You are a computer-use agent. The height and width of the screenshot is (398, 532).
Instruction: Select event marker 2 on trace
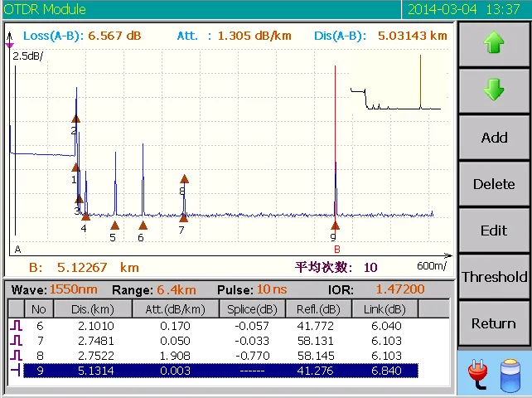pyautogui.click(x=75, y=119)
